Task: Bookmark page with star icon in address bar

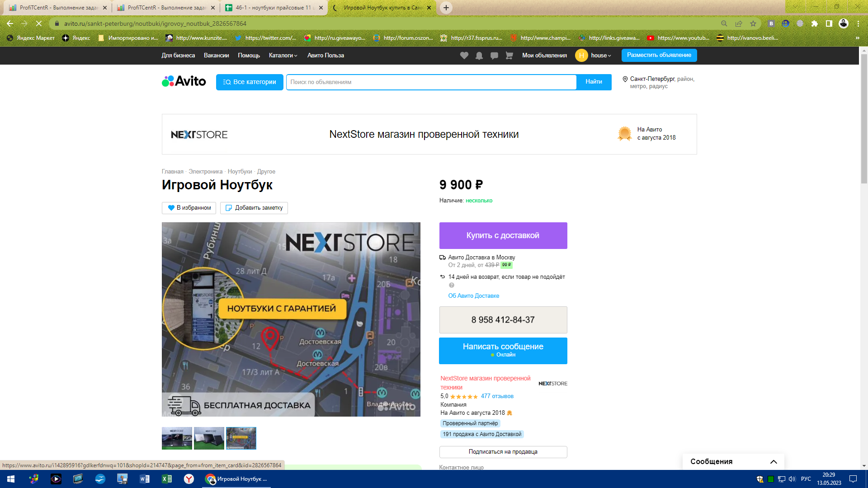Action: coord(753,23)
